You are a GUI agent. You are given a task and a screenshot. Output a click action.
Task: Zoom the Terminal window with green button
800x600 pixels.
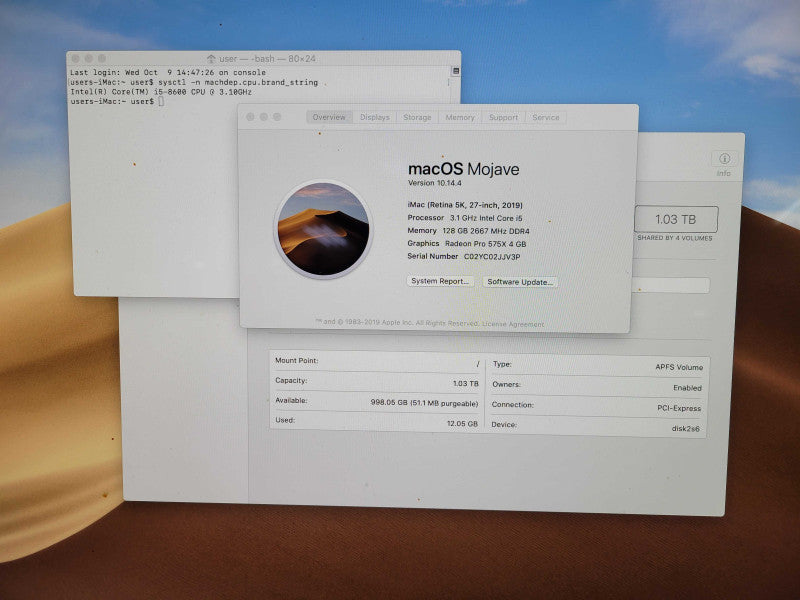click(x=102, y=59)
